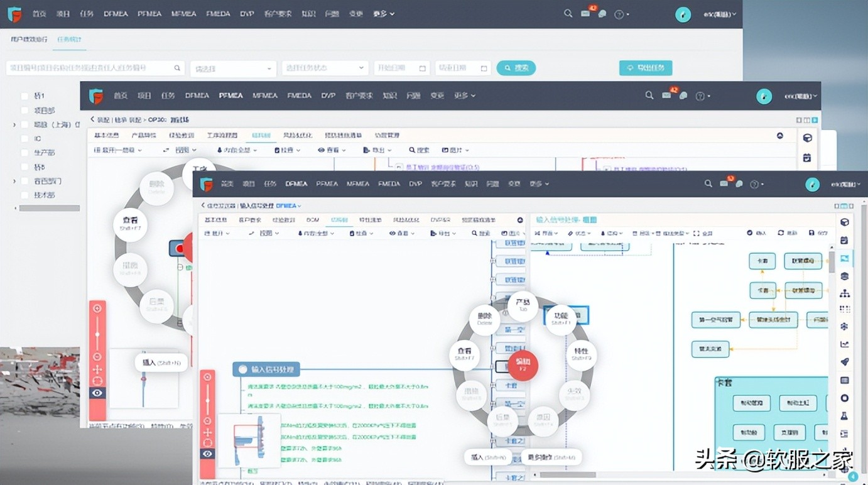The width and height of the screenshot is (868, 485).
Task: Click the org-chart tree icon in the right sidebar
Action: 844,293
